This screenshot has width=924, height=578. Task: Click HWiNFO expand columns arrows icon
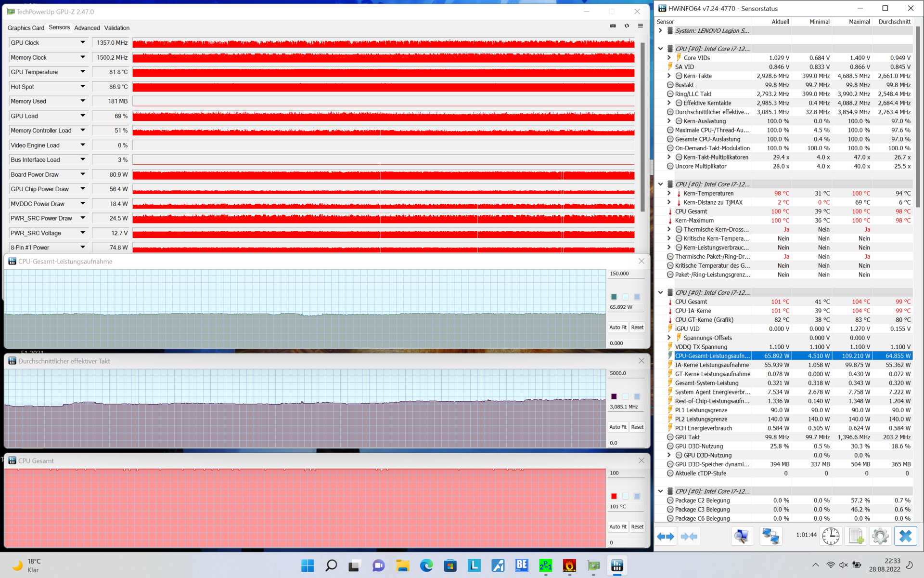(666, 536)
